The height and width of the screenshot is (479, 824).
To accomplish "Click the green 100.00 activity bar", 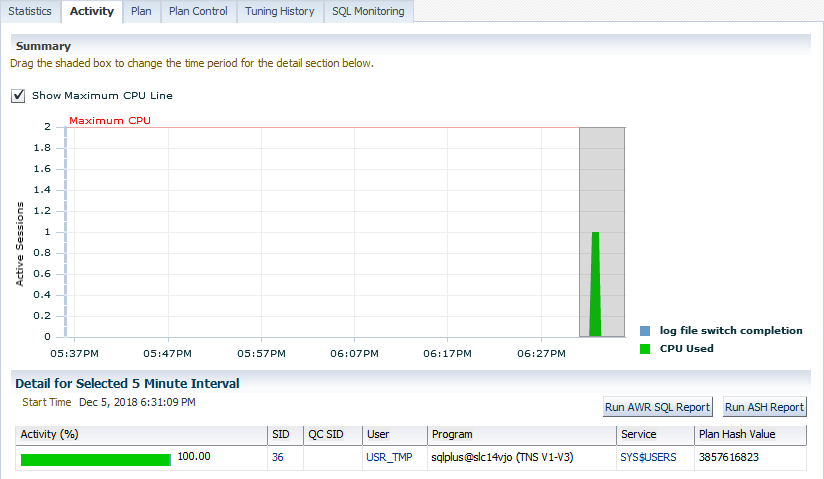I will pyautogui.click(x=96, y=460).
